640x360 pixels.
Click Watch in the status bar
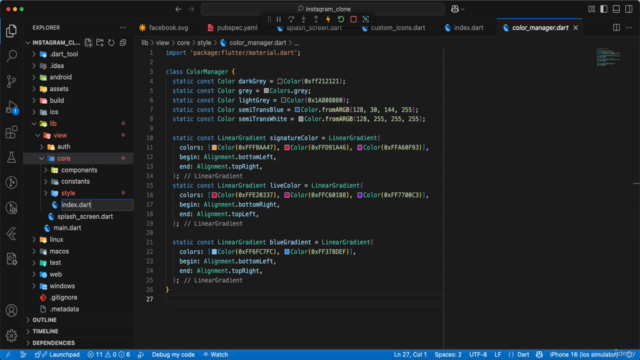click(x=216, y=355)
